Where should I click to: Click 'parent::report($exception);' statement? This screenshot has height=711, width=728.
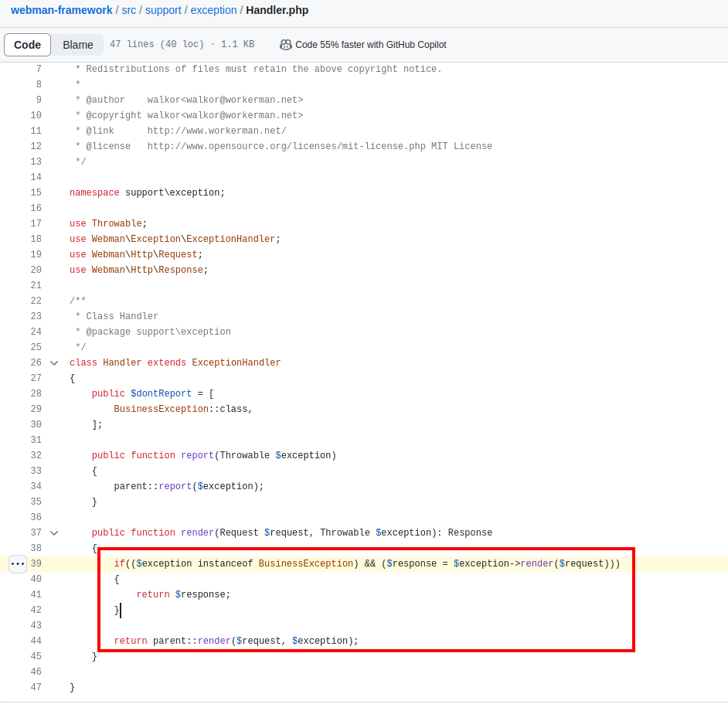click(189, 486)
